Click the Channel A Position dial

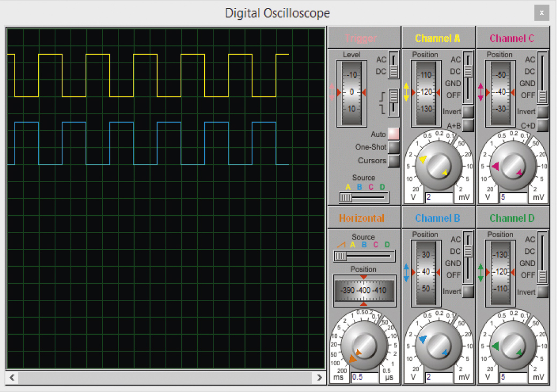(426, 93)
